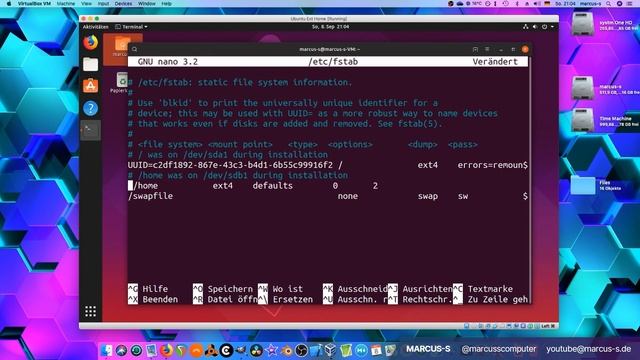Open the Machine menu in VirtualBox
640x360 pixels.
coord(66,4)
